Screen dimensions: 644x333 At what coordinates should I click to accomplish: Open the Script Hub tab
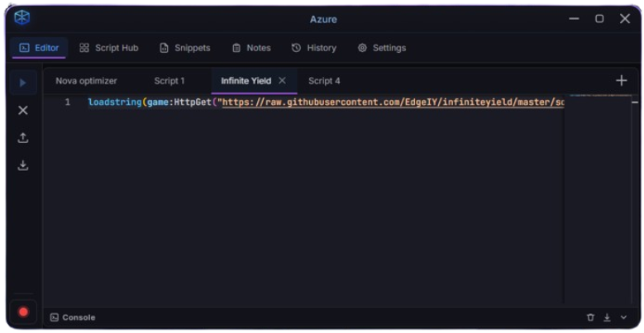[109, 48]
